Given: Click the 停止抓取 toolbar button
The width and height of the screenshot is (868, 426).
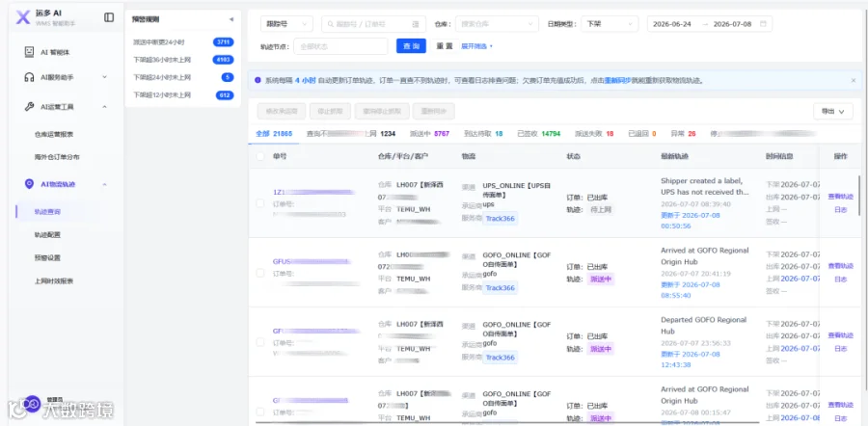Looking at the screenshot, I should pos(330,111).
